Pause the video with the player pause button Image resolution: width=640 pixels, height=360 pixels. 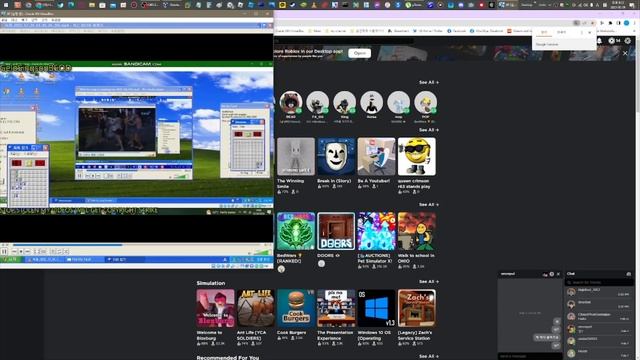tap(4, 251)
